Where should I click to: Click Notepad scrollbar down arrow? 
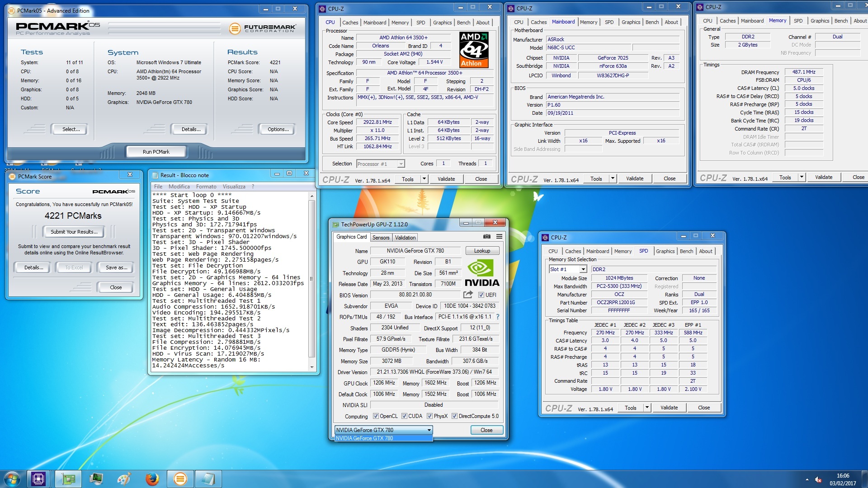point(311,367)
